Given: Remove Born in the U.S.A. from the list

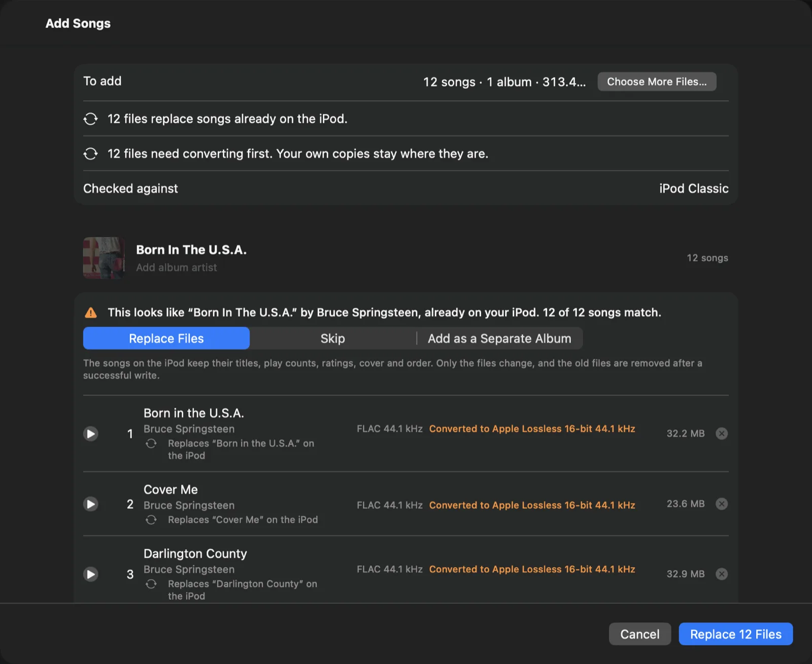Looking at the screenshot, I should click(x=722, y=434).
